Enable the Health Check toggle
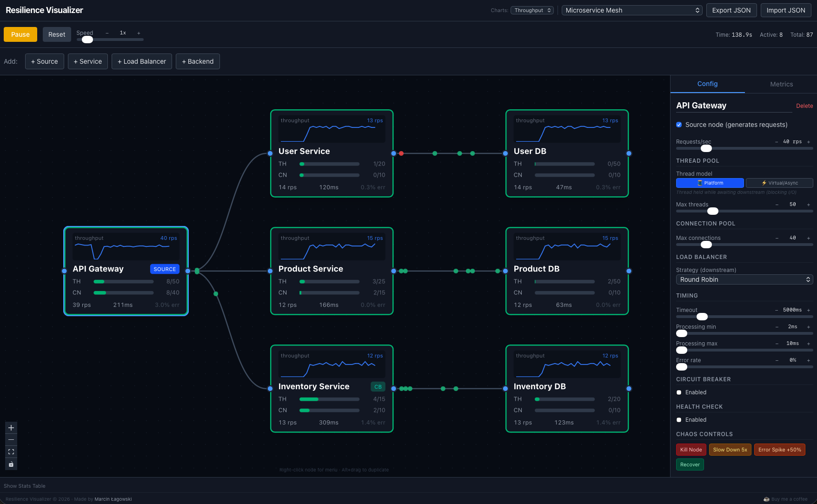This screenshot has width=817, height=504. click(679, 420)
